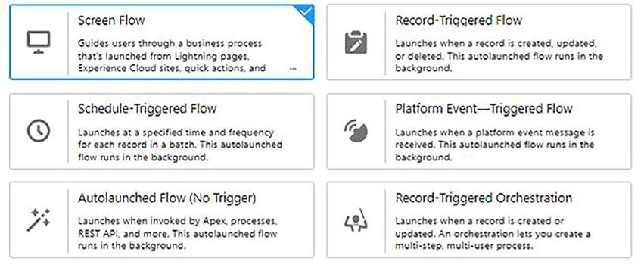Select the Platform Event—Triggered Flow heading
644x277 pixels.
point(484,108)
